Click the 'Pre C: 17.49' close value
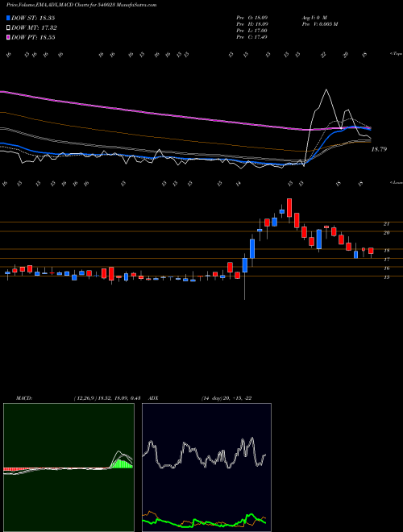 252,37
